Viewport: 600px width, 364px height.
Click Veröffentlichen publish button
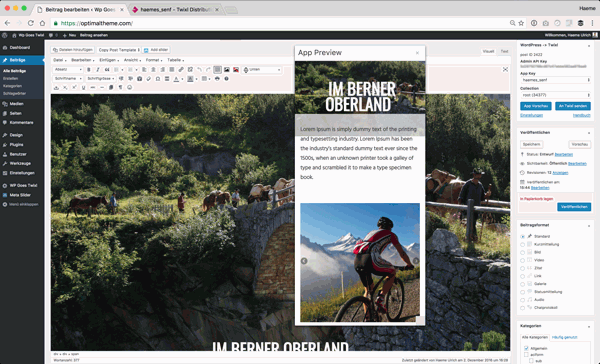coord(574,207)
